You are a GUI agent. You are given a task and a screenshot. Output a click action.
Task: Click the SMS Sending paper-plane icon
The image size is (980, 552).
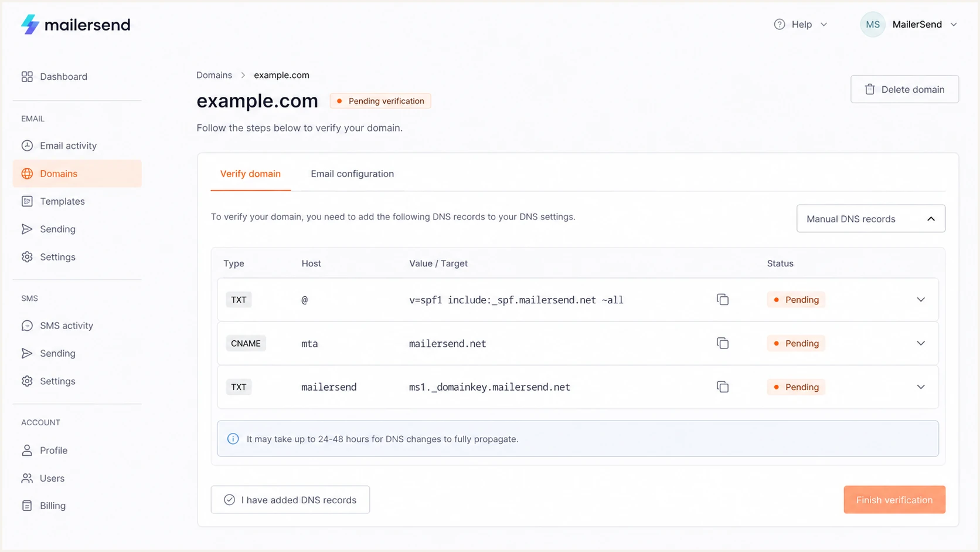[x=27, y=353]
